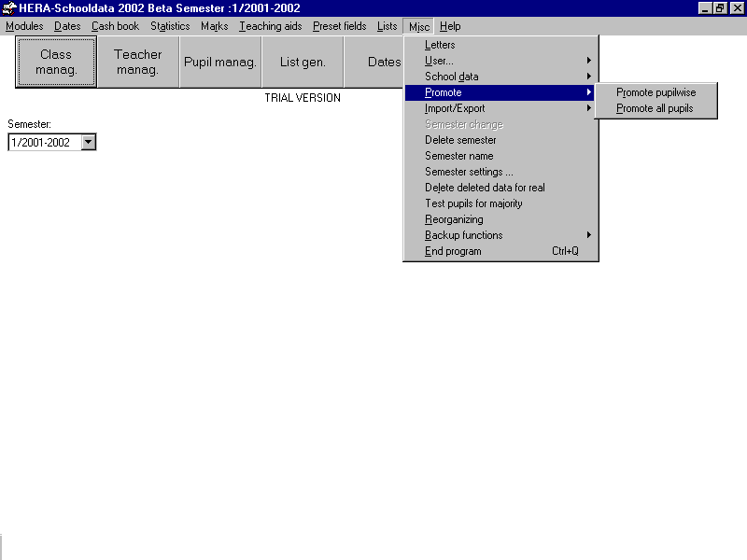Click the HERA-Schooldata title bar app icon
Screen dimensions: 747x560
coord(9,8)
